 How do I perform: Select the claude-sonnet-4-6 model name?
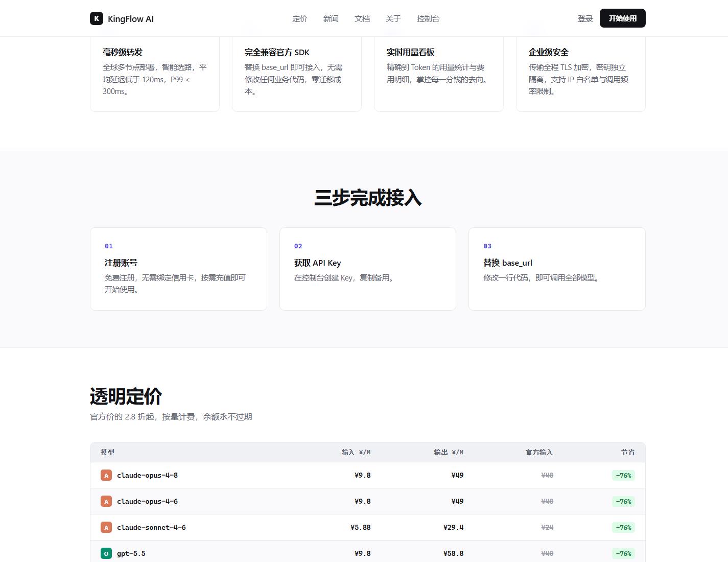coord(151,528)
